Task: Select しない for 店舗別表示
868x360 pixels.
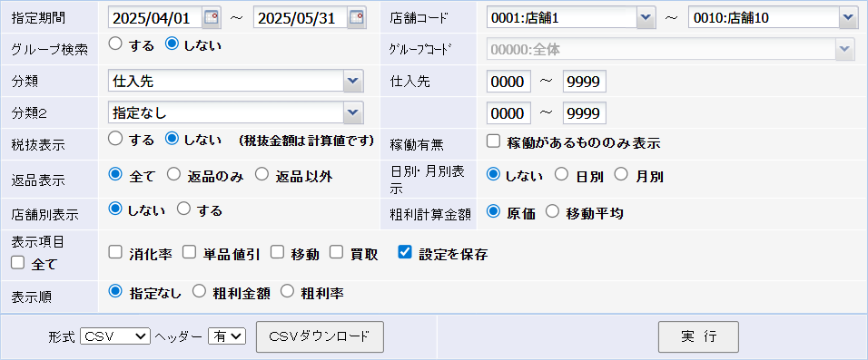Action: click(115, 209)
